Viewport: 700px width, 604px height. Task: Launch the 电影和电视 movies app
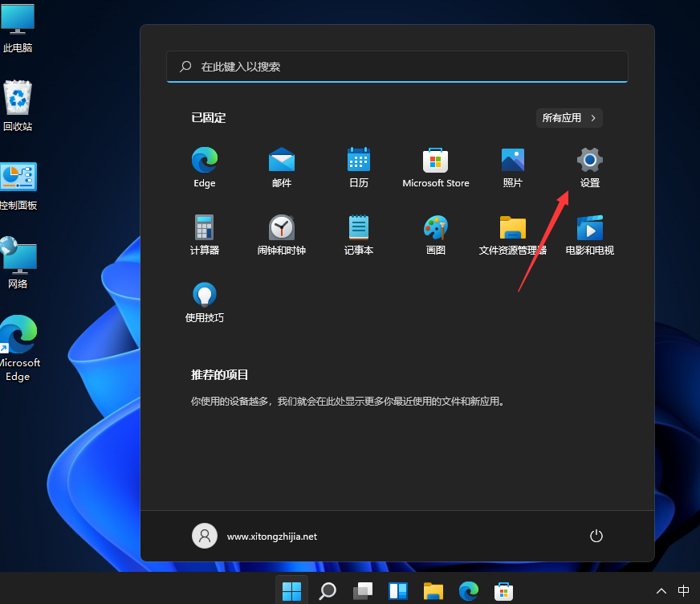click(x=589, y=227)
